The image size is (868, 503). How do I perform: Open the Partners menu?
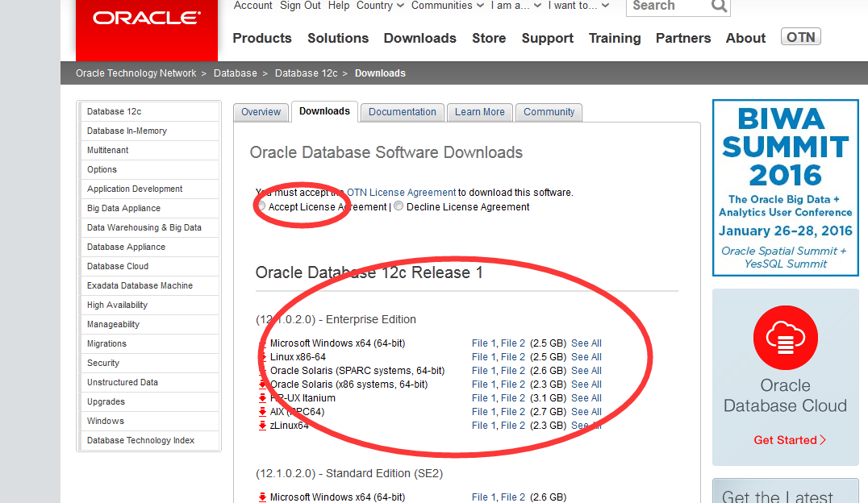683,38
